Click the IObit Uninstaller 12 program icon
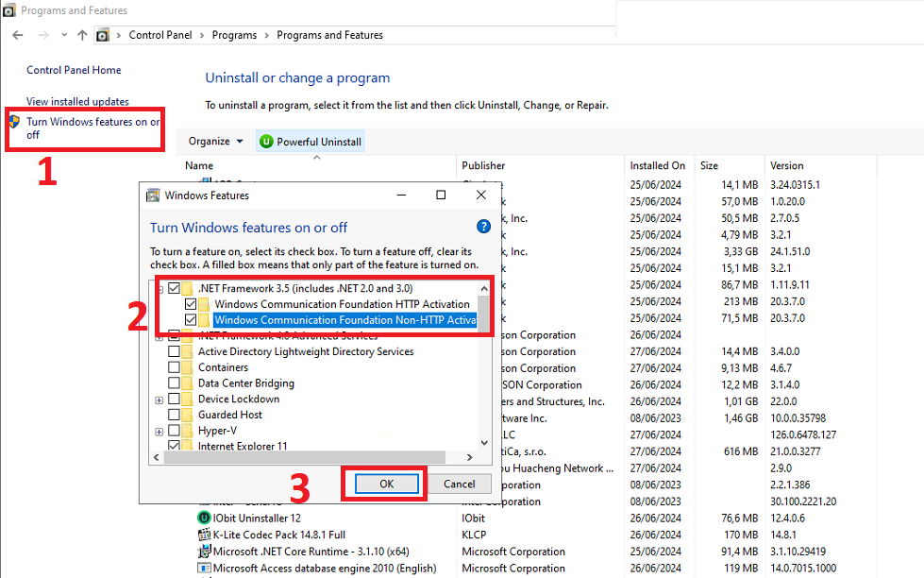Image resolution: width=924 pixels, height=578 pixels. [x=204, y=518]
